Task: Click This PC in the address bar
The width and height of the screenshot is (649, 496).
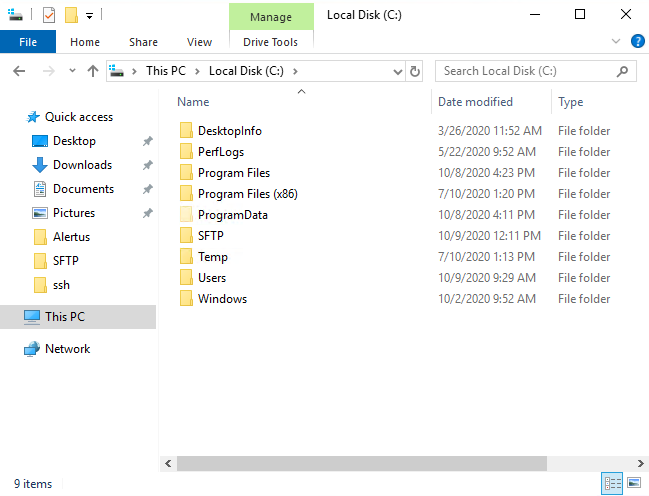Action: click(166, 71)
